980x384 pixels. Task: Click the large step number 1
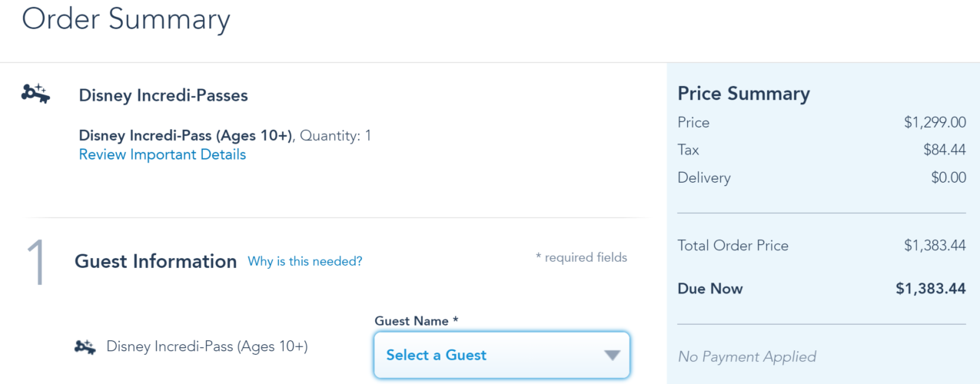coord(37,264)
